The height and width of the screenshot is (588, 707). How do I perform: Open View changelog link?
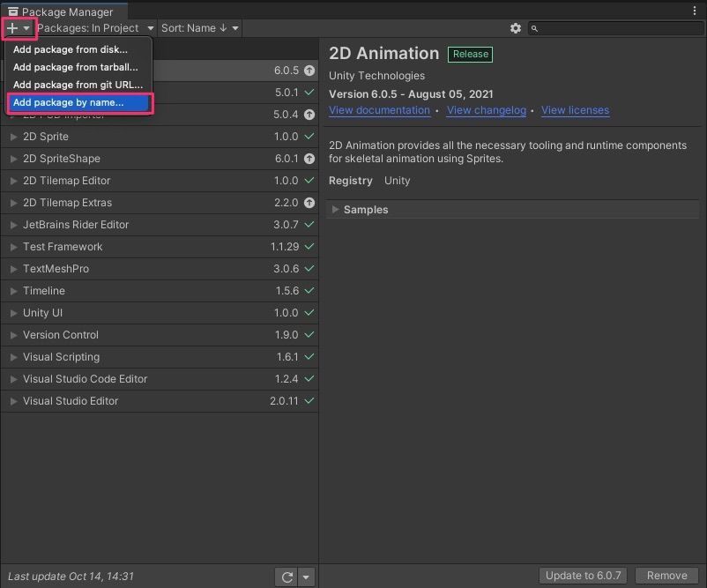487,110
